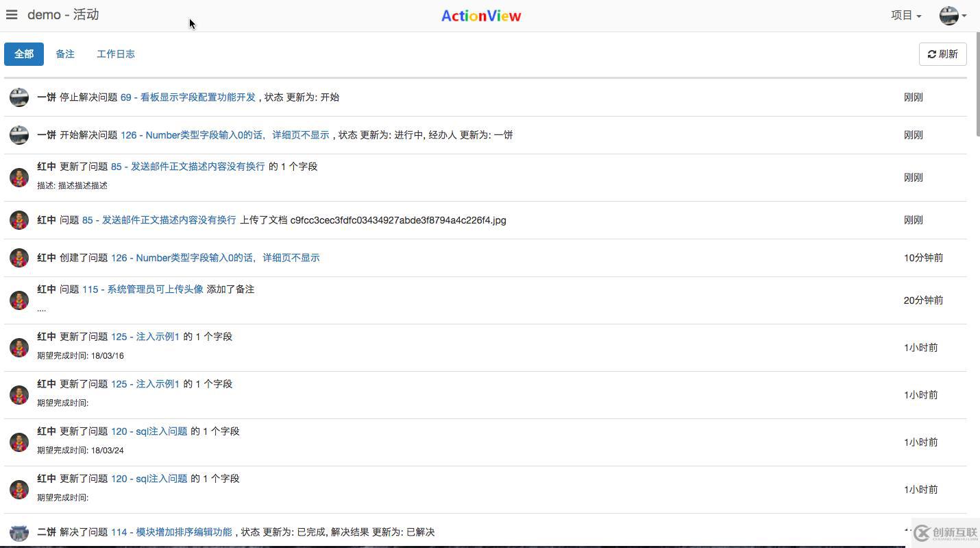
Task: Switch to the 备注 tab
Action: [65, 53]
